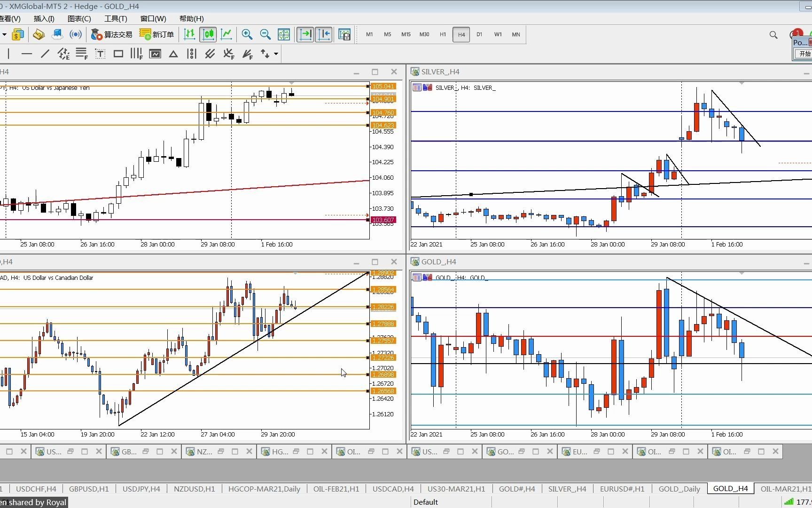Click the 1.27888 orange level label
The image size is (812, 508).
pyautogui.click(x=383, y=324)
